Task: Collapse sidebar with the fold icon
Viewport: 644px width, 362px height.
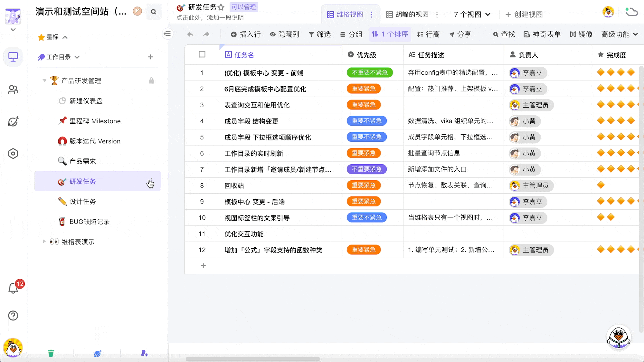Action: click(167, 34)
